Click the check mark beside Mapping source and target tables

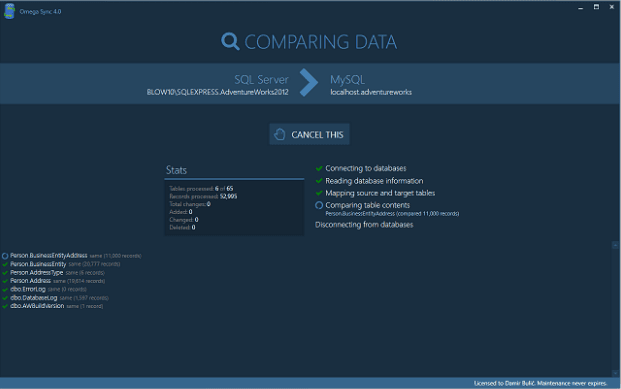(x=319, y=193)
